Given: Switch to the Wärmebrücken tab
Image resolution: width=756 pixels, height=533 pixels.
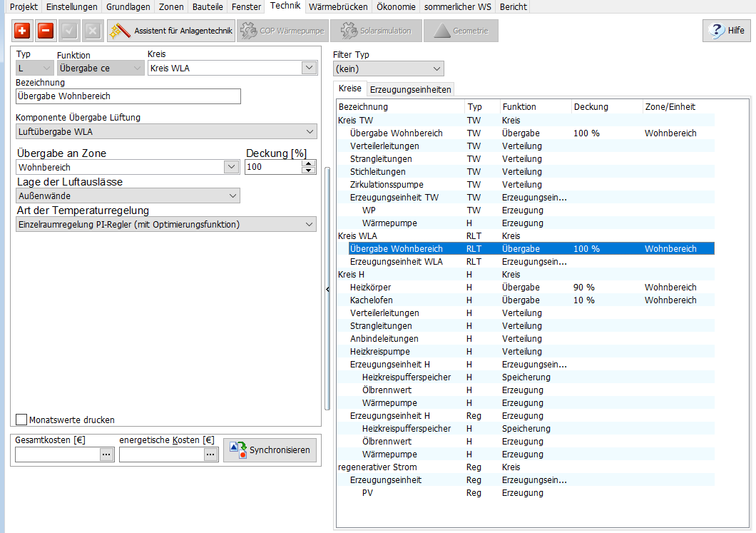Looking at the screenshot, I should (x=338, y=6).
